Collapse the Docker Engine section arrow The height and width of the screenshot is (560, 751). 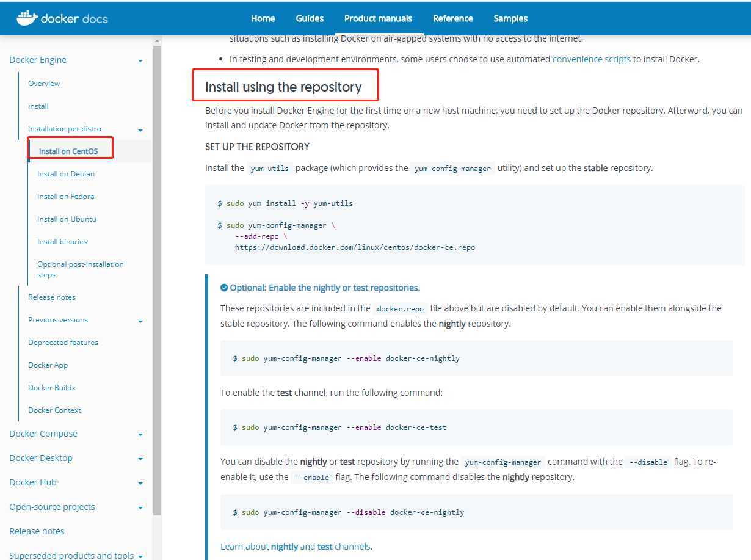pyautogui.click(x=140, y=61)
